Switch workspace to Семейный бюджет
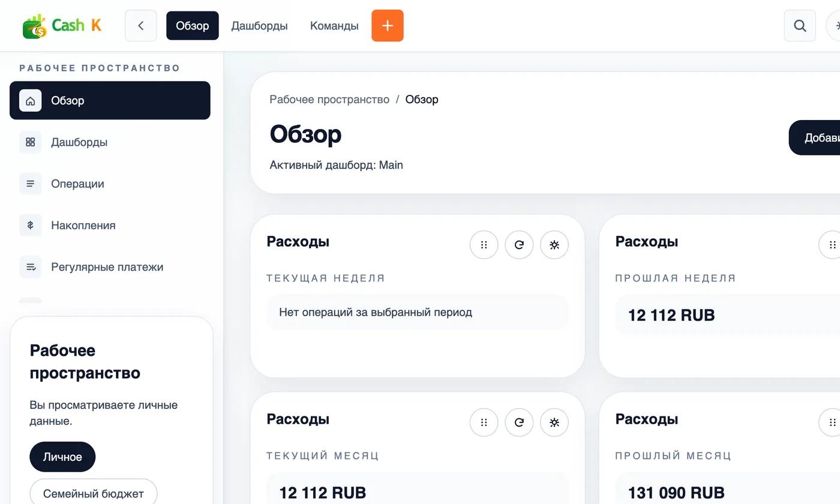840x504 pixels. (x=94, y=493)
